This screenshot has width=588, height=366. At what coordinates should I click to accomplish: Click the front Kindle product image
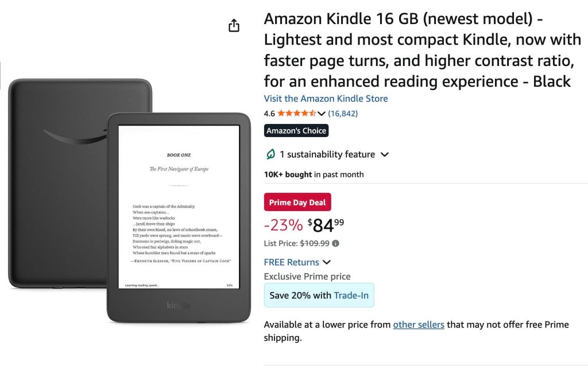tap(179, 217)
